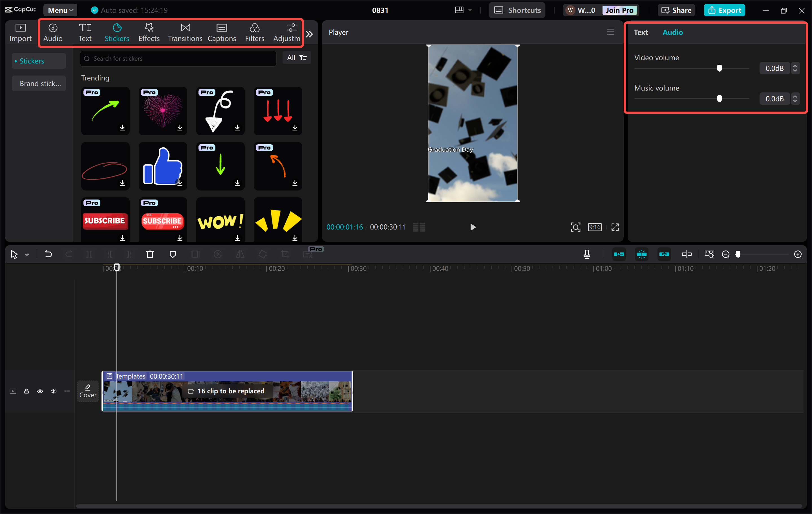
Task: Open voiceover recording with microphone icon
Action: coord(587,254)
